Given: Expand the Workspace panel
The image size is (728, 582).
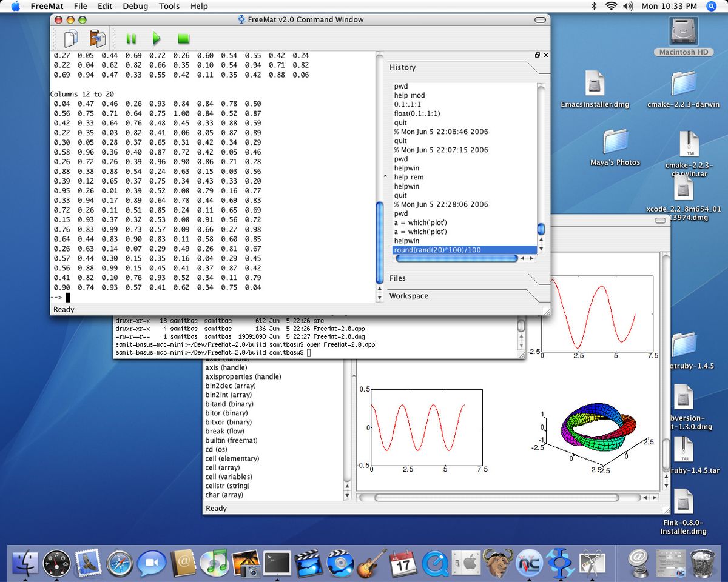Looking at the screenshot, I should 407,296.
